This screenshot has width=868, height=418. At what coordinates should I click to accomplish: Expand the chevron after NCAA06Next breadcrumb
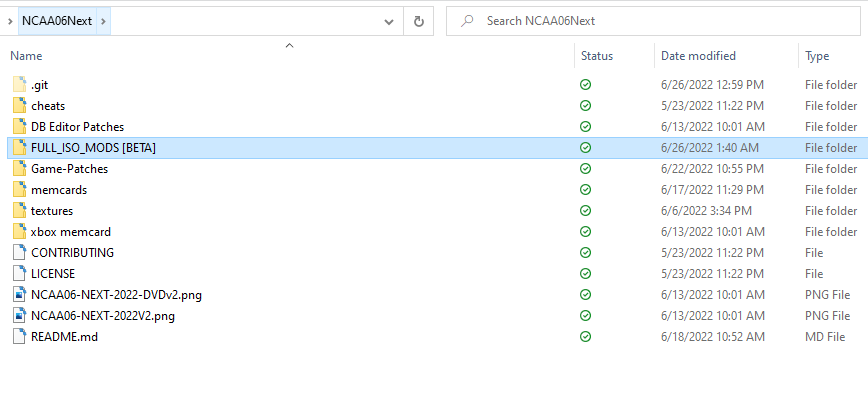[104, 22]
